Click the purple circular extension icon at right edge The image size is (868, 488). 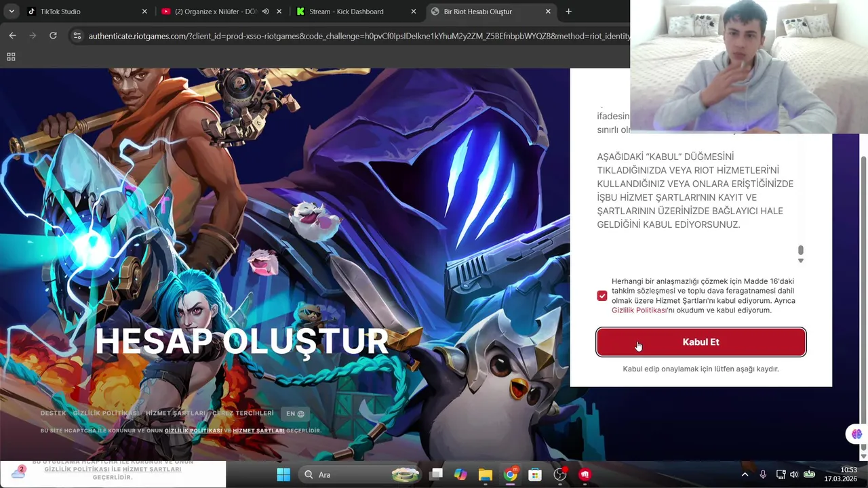click(856, 434)
